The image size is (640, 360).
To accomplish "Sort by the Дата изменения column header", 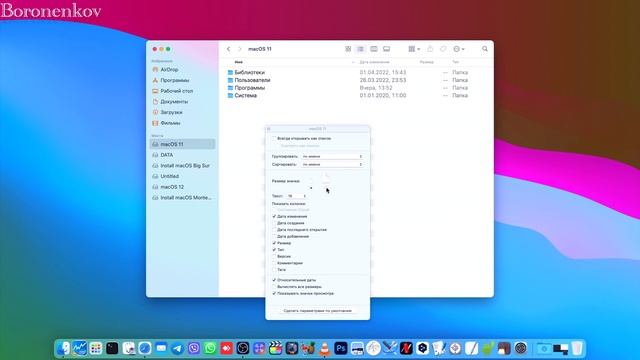I will click(x=375, y=62).
